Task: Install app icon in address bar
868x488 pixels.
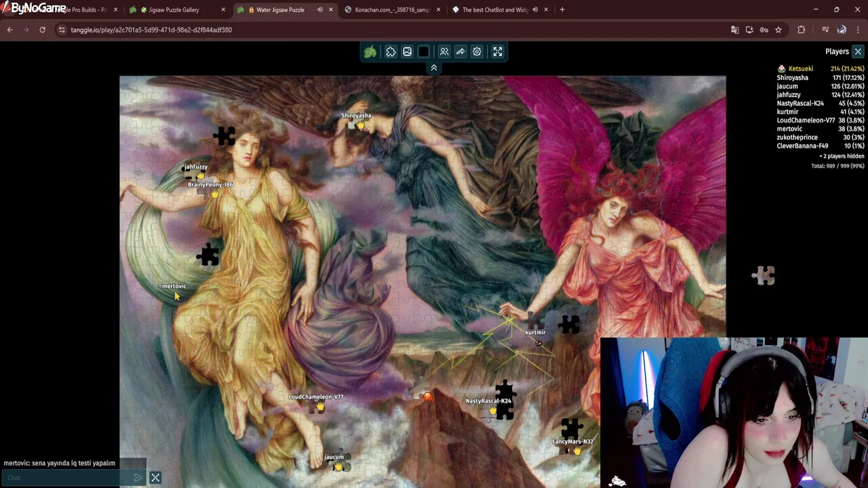Action: tap(749, 30)
